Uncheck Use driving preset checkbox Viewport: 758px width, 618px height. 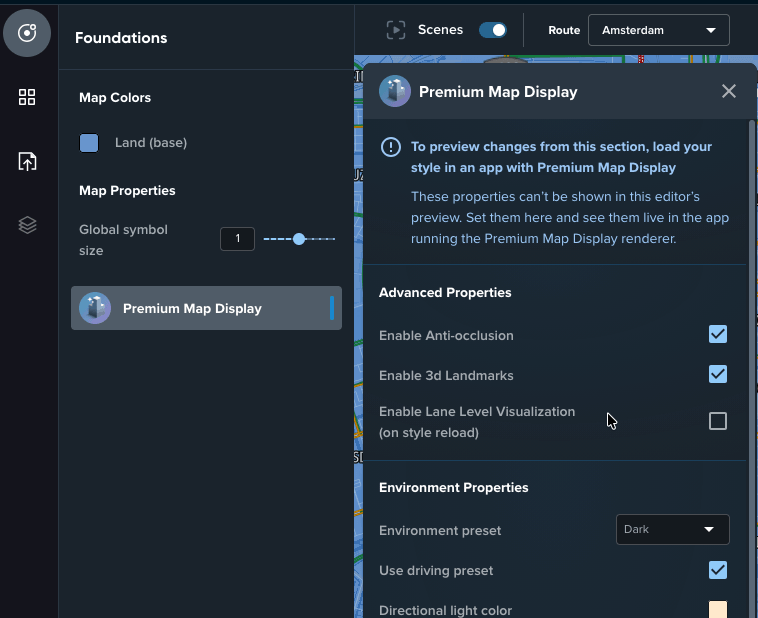point(718,570)
